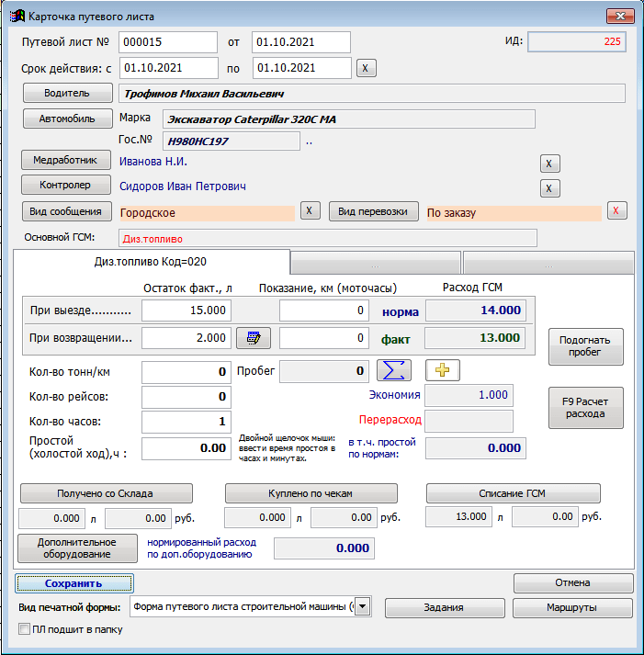Click the доп.оборудование normalized consumption field 0.000

click(324, 548)
